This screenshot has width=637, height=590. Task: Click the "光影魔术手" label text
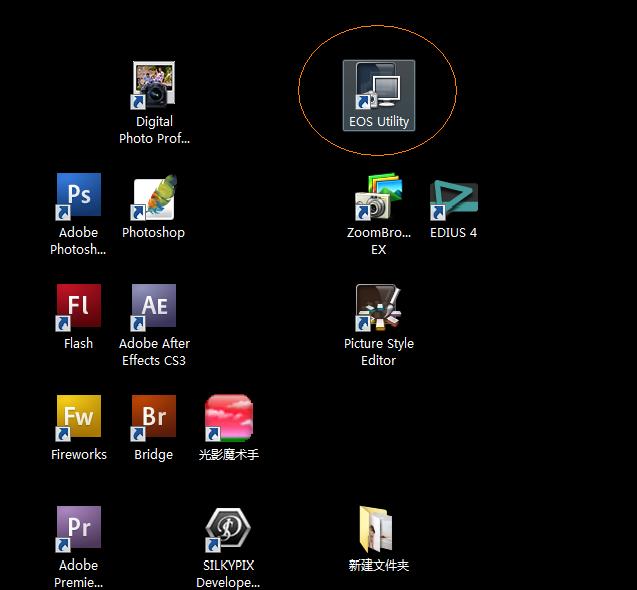[229, 454]
